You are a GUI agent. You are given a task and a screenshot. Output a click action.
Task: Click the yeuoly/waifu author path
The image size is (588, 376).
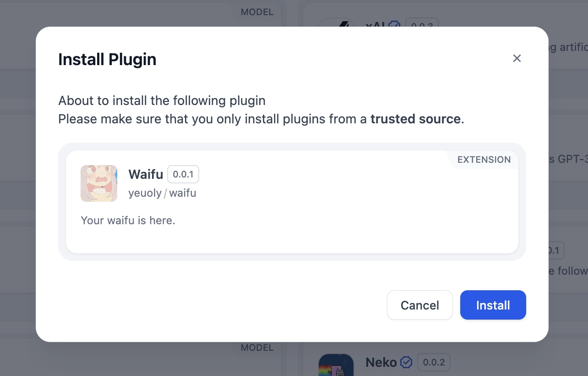[162, 193]
